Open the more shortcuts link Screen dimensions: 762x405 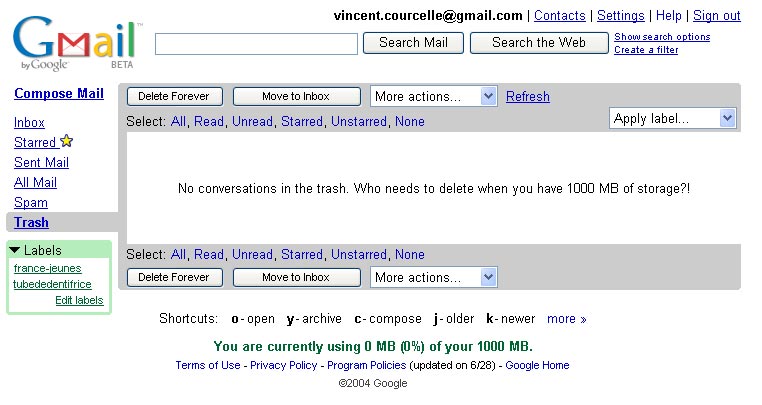567,319
